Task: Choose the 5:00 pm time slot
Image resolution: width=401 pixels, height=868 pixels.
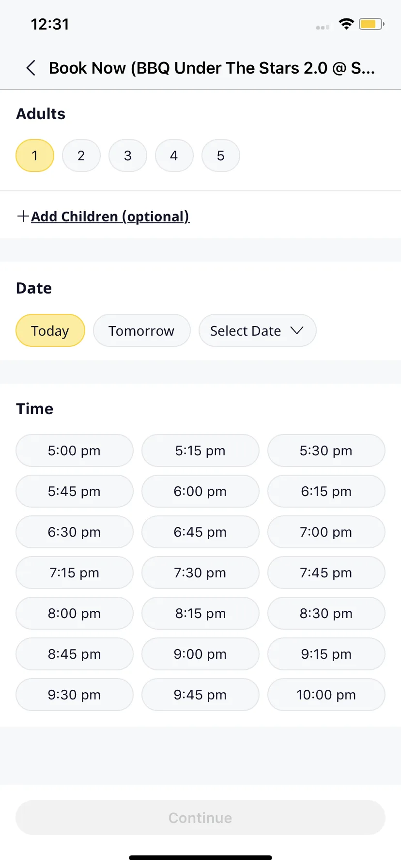Action: pos(75,450)
